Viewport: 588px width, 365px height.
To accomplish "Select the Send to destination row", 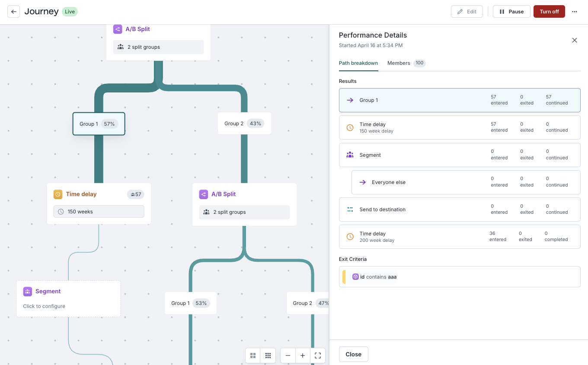I will (460, 209).
